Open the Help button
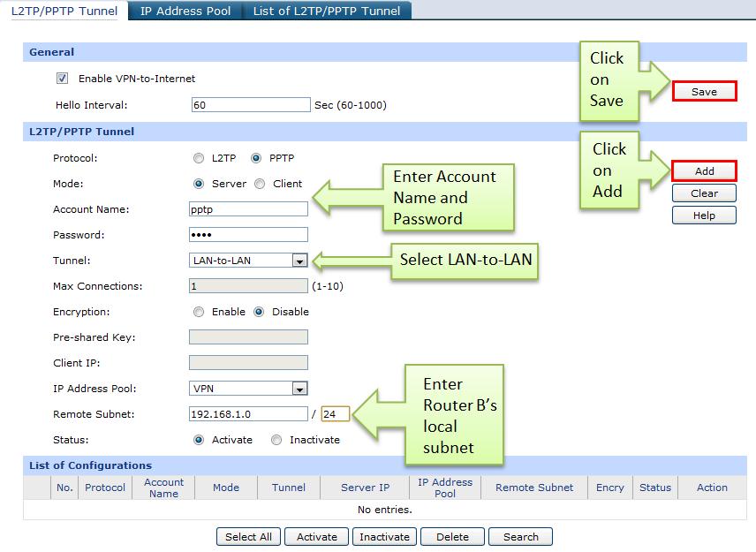Viewport: 756px width, 552px height. click(x=704, y=216)
